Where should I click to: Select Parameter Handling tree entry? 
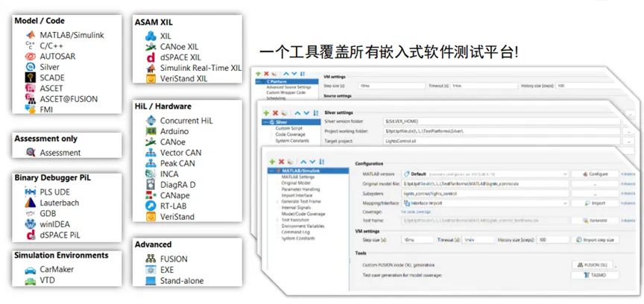pos(300,189)
